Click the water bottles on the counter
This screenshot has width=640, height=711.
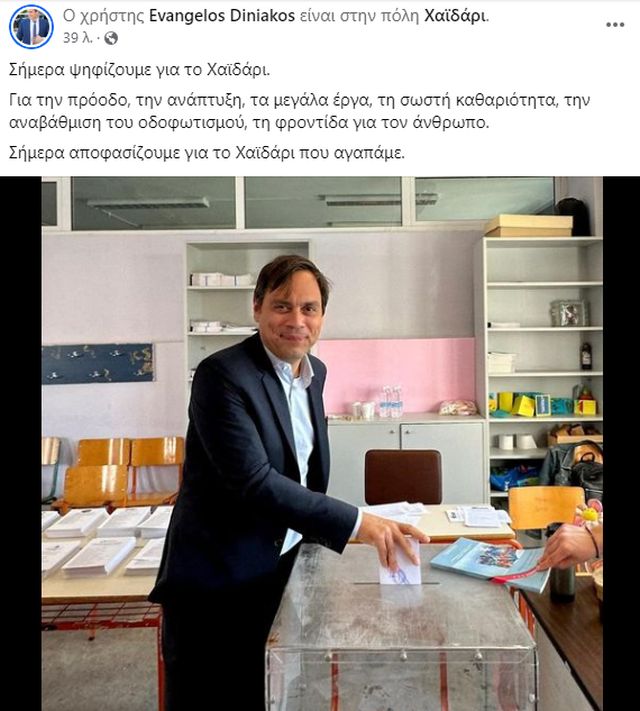(x=391, y=401)
